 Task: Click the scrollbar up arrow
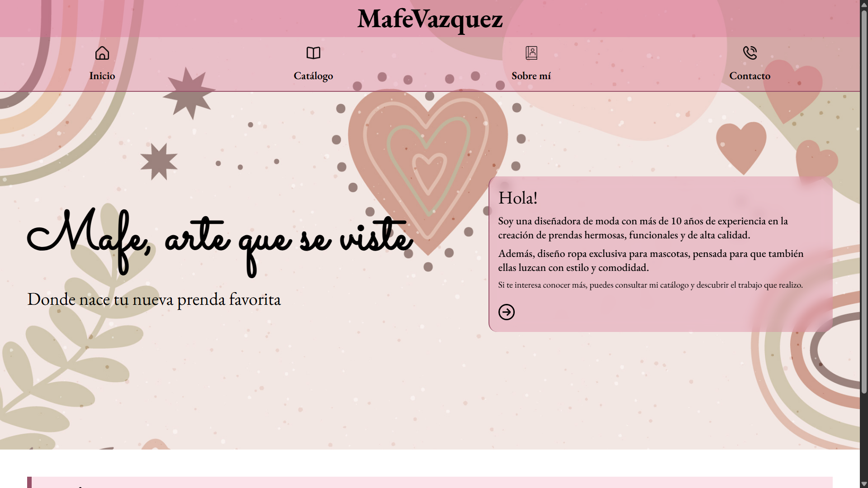[x=863, y=5]
